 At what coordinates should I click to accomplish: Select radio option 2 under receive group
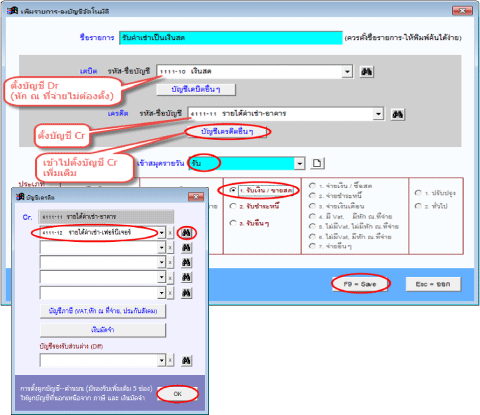233,206
